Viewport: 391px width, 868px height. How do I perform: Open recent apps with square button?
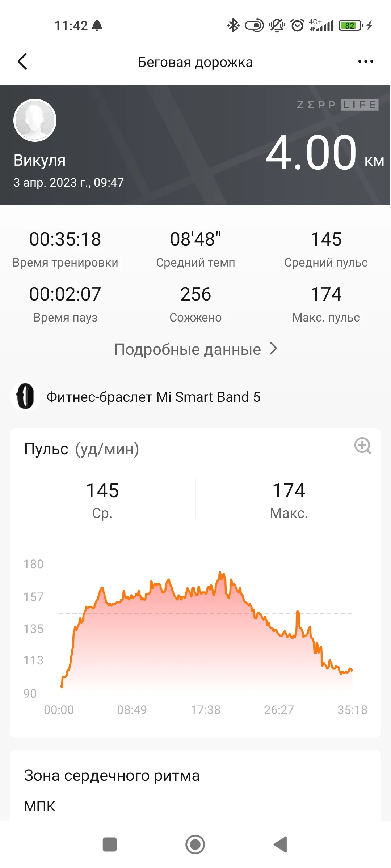tap(110, 844)
